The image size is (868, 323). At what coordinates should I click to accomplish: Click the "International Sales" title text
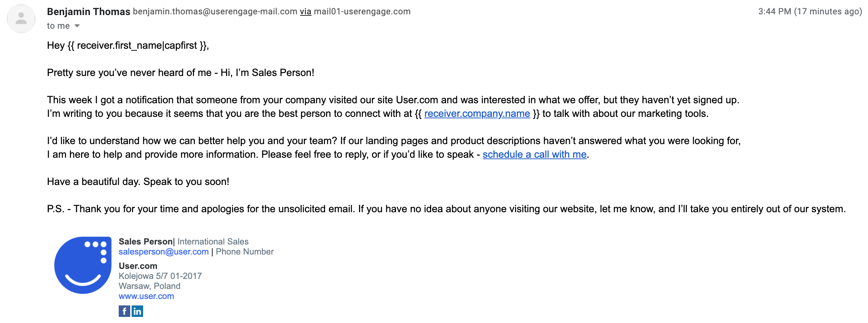(213, 242)
